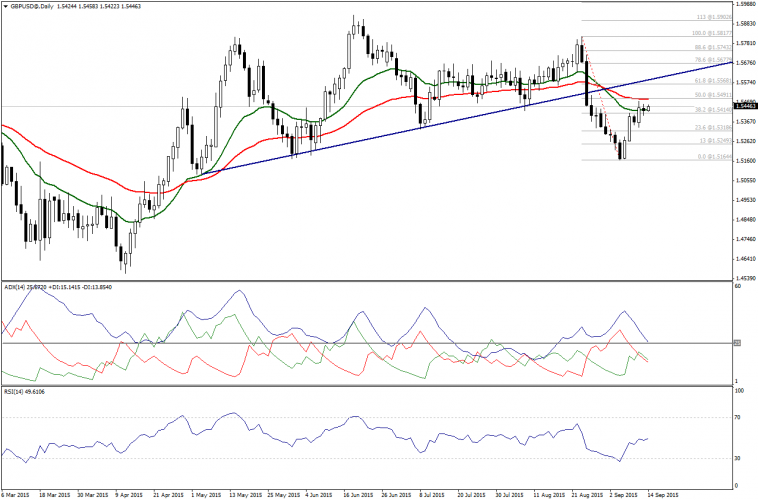Click the 1.52620 price axis label
This screenshot has height=500, width=758.
745,141
